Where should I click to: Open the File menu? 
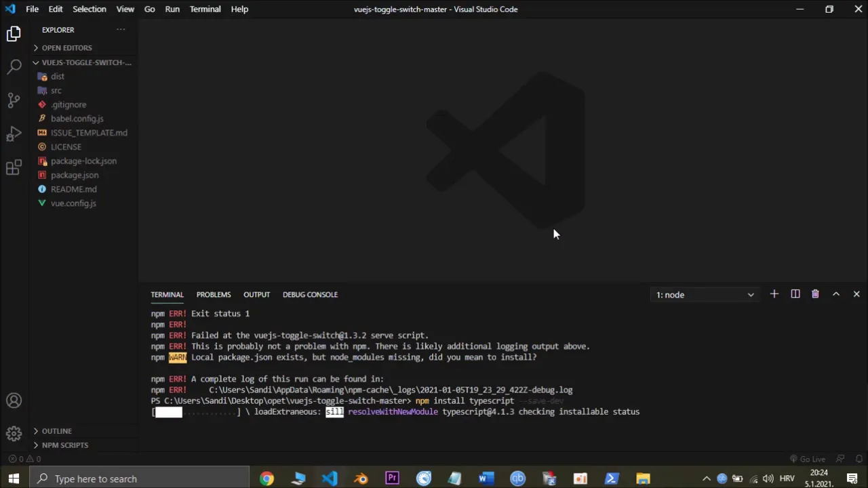32,9
